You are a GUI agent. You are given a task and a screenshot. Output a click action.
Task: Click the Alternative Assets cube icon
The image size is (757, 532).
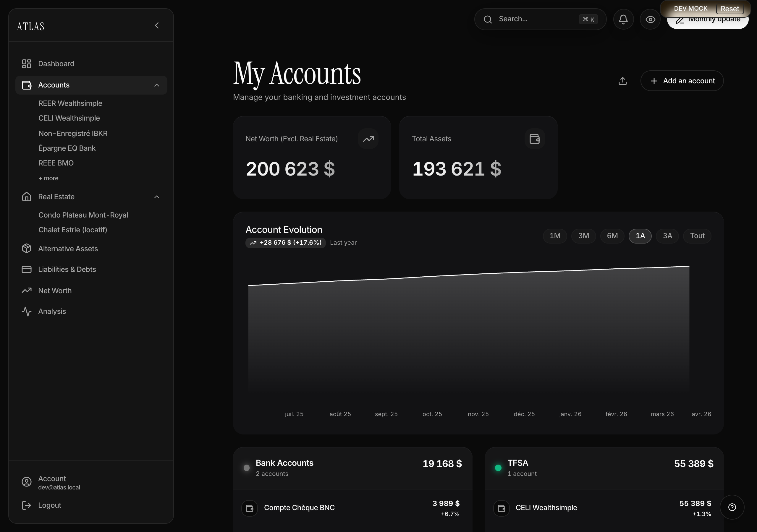pyautogui.click(x=26, y=249)
